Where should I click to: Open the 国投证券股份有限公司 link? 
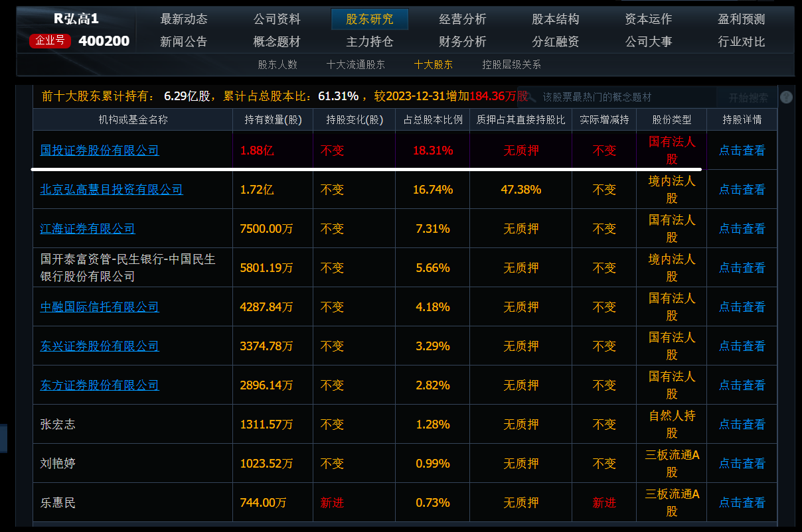click(100, 151)
